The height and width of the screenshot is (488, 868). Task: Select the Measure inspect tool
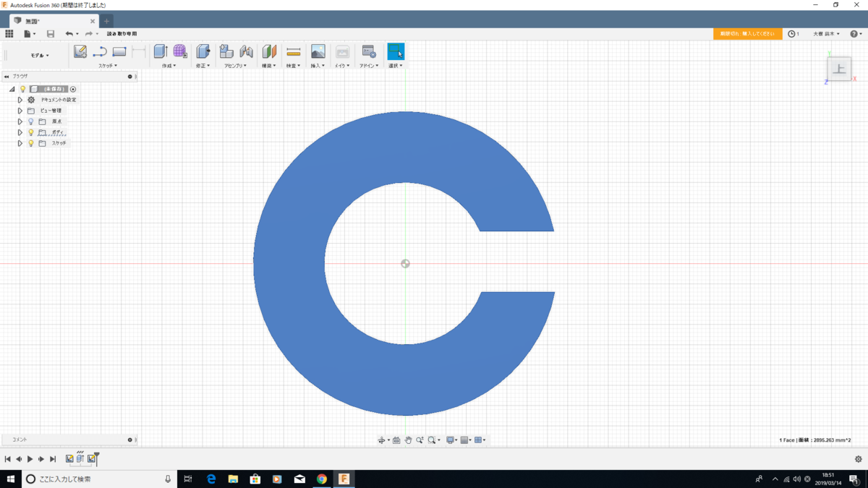[x=294, y=51]
